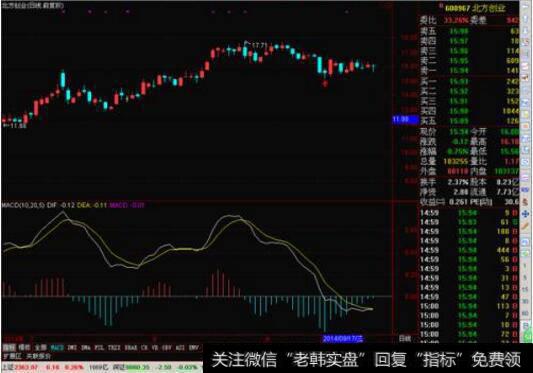Select the BRAR indicator tab
The image size is (533, 373).
pos(131,348)
